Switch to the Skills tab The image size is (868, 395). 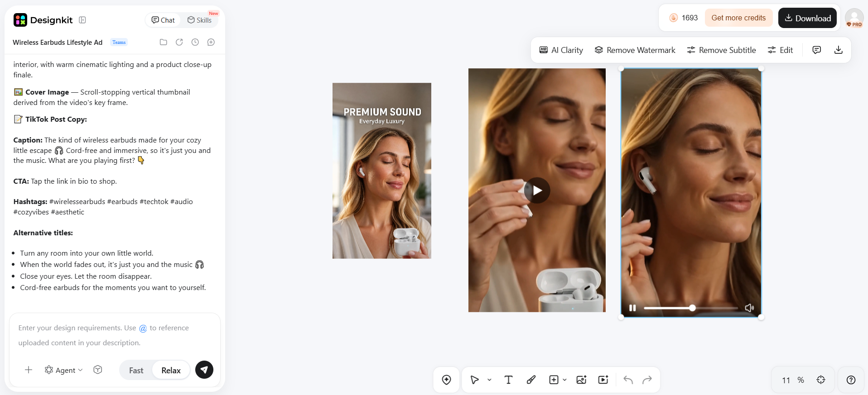(200, 20)
